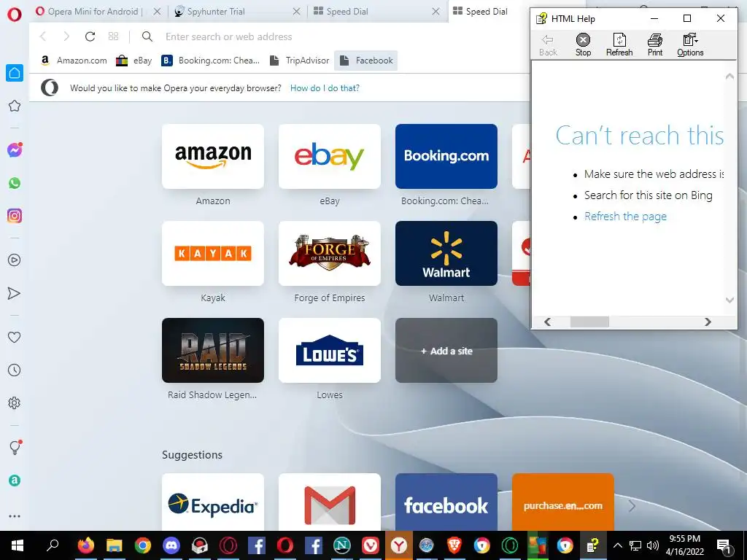This screenshot has width=747, height=560.
Task: Go forward in Opera navigation
Action: 66,36
